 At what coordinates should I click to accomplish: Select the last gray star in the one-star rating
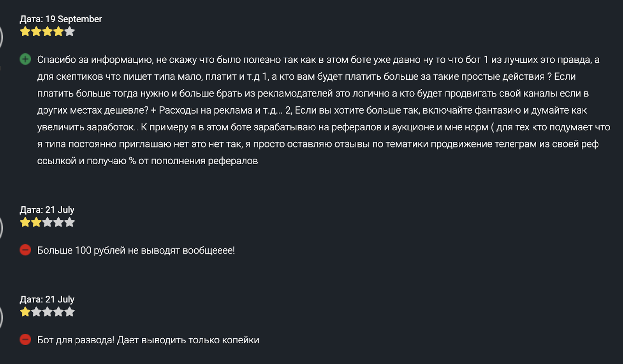pos(70,312)
